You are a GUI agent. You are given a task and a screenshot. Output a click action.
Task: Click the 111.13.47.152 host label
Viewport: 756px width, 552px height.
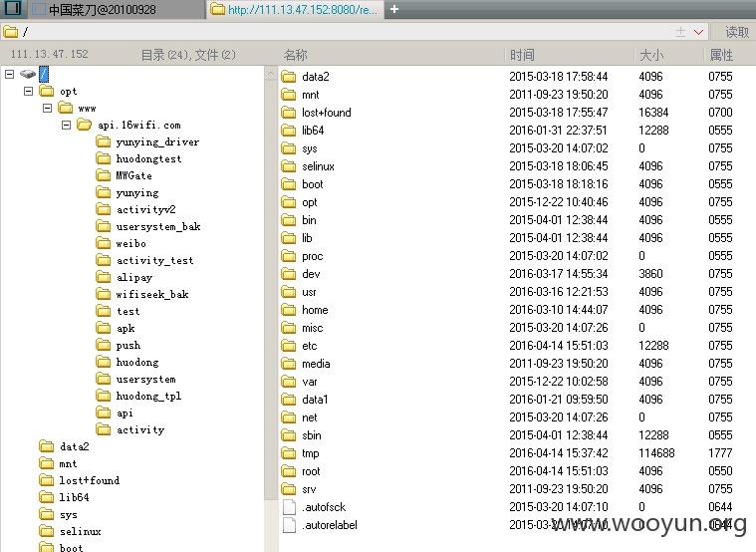tap(49, 54)
